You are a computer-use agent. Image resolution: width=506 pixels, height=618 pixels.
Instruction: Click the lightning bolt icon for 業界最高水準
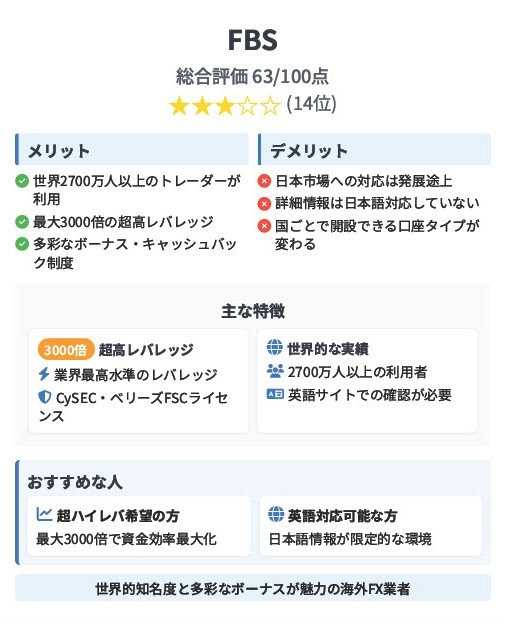[x=44, y=374]
